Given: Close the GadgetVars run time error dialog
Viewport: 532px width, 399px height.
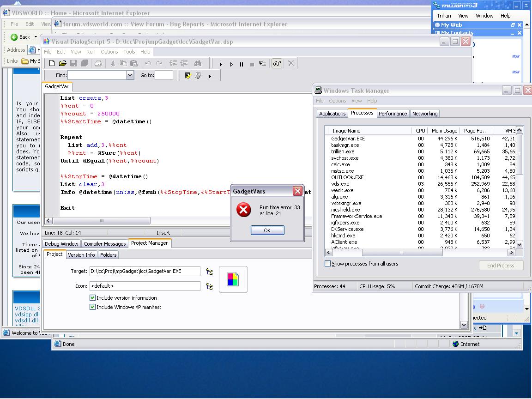Looking at the screenshot, I should pos(297,191).
